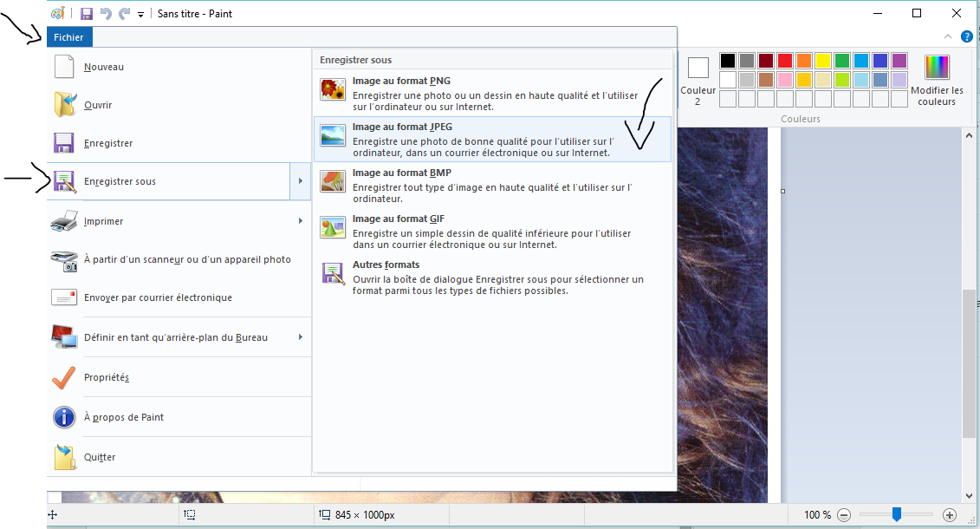The image size is (980, 529).
Task: Expand the arrière-plan du Bureau submenu arrow
Action: coord(301,337)
